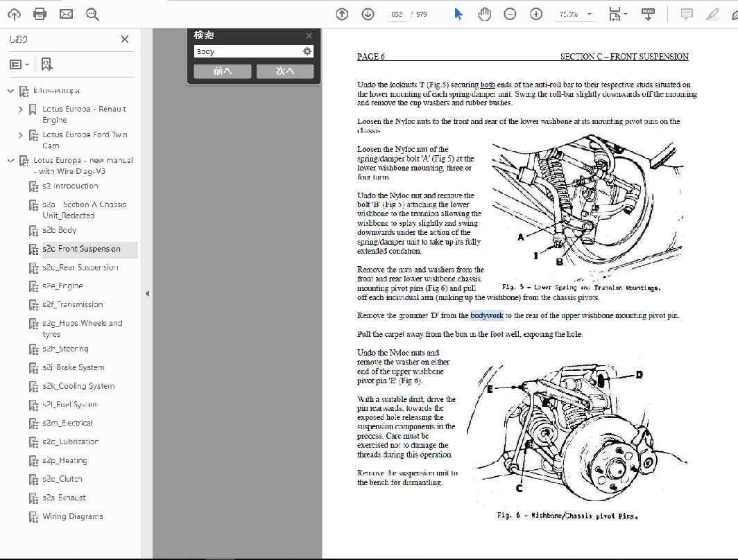Click the bookmark icon beside Wiring Diagrams

[34, 517]
